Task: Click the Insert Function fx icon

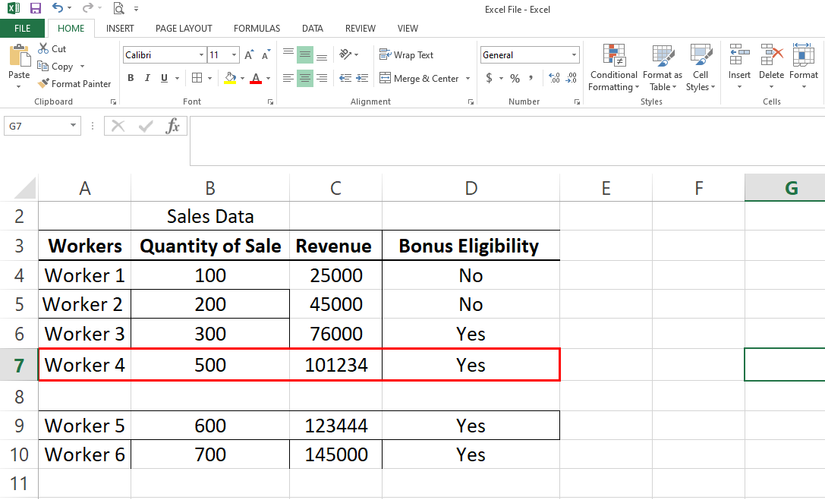Action: tap(173, 126)
